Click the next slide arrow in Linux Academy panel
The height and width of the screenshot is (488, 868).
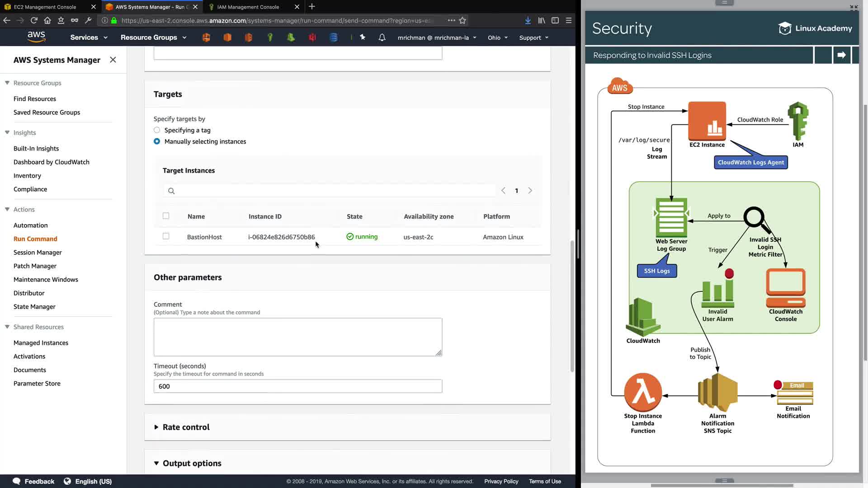click(x=841, y=55)
